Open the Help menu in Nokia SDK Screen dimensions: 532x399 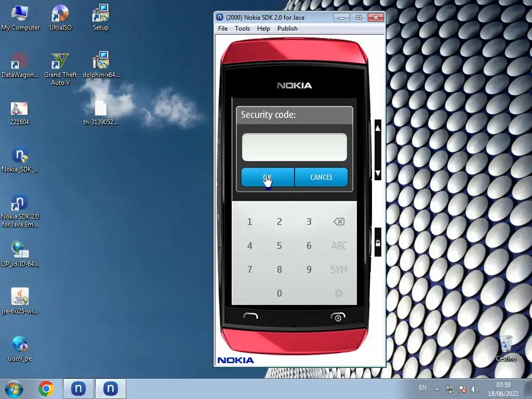(x=263, y=29)
